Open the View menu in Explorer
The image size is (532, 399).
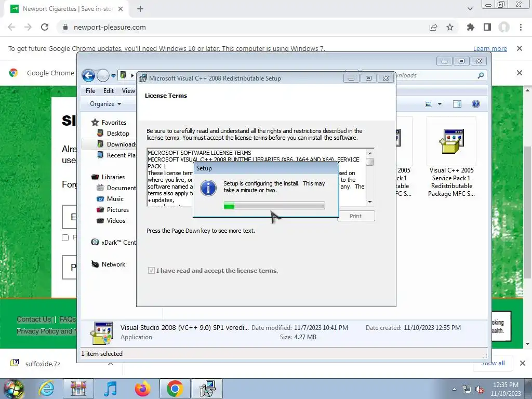click(128, 91)
